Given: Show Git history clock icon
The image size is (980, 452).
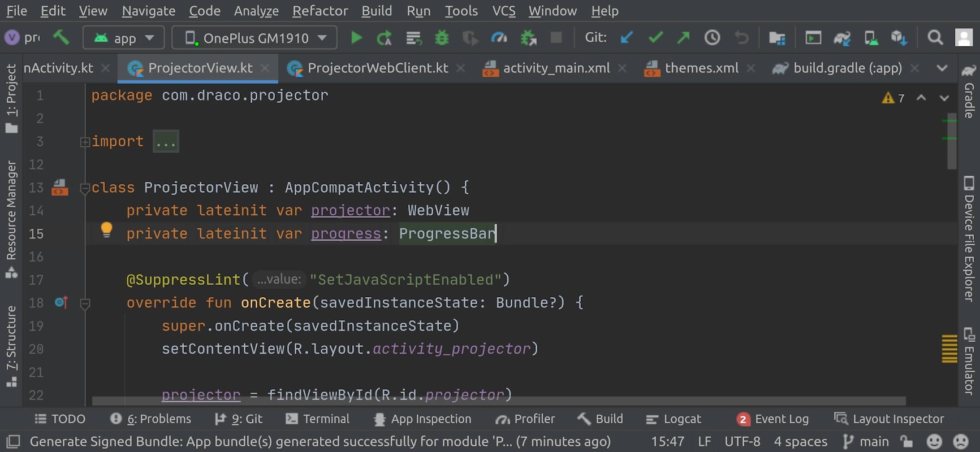Looking at the screenshot, I should coord(712,38).
